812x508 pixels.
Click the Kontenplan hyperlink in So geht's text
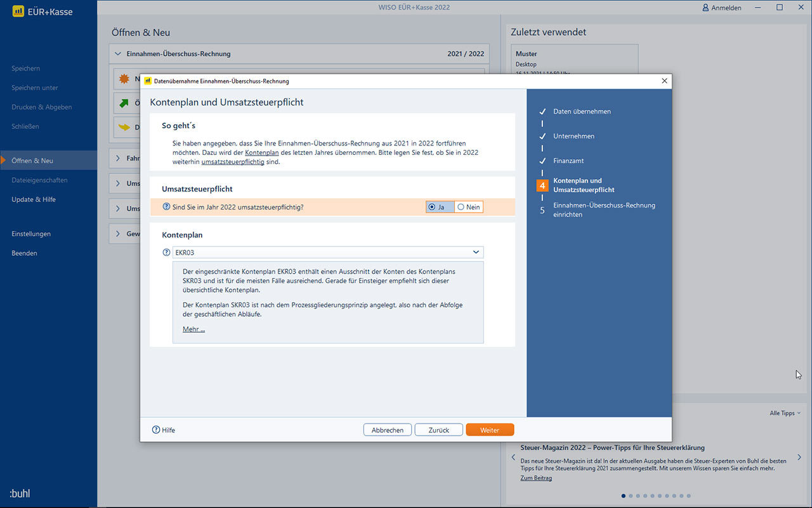(x=262, y=152)
